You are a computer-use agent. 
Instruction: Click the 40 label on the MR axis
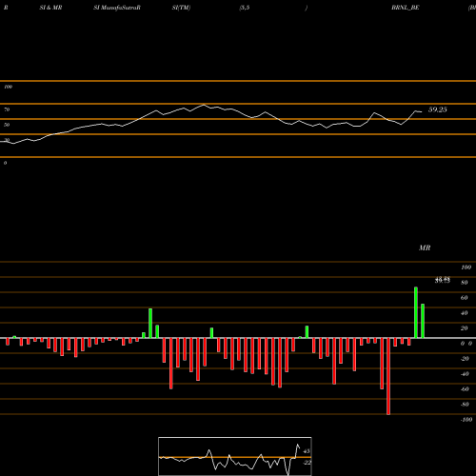(464, 313)
